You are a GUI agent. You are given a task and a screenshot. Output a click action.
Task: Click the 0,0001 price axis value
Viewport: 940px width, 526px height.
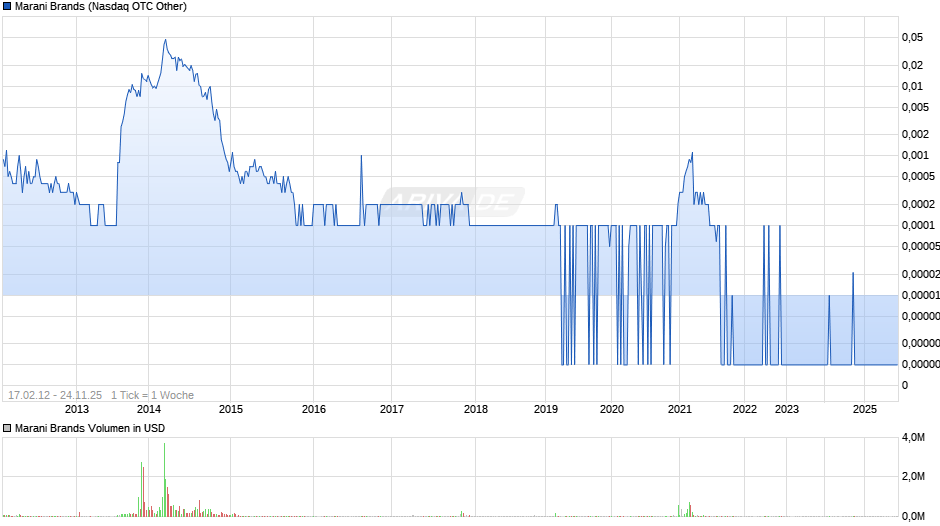pyautogui.click(x=918, y=226)
